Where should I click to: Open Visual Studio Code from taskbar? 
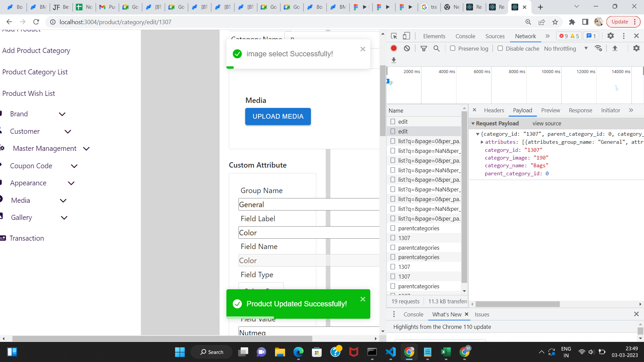coord(391,352)
